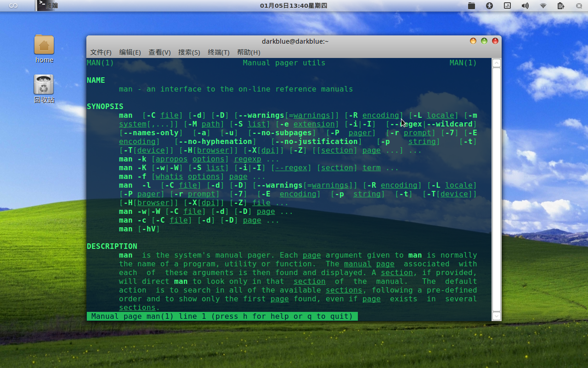Open the file manager folder tray icon

pyautogui.click(x=471, y=6)
